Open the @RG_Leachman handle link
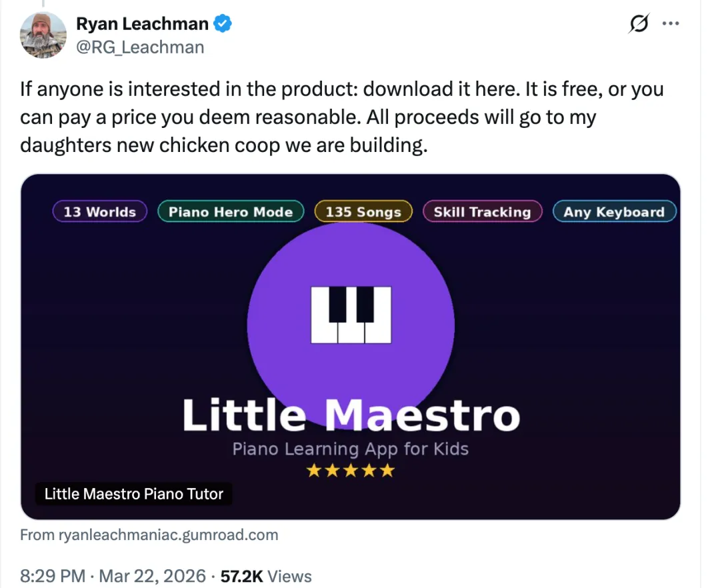The image size is (720, 588). [x=139, y=47]
